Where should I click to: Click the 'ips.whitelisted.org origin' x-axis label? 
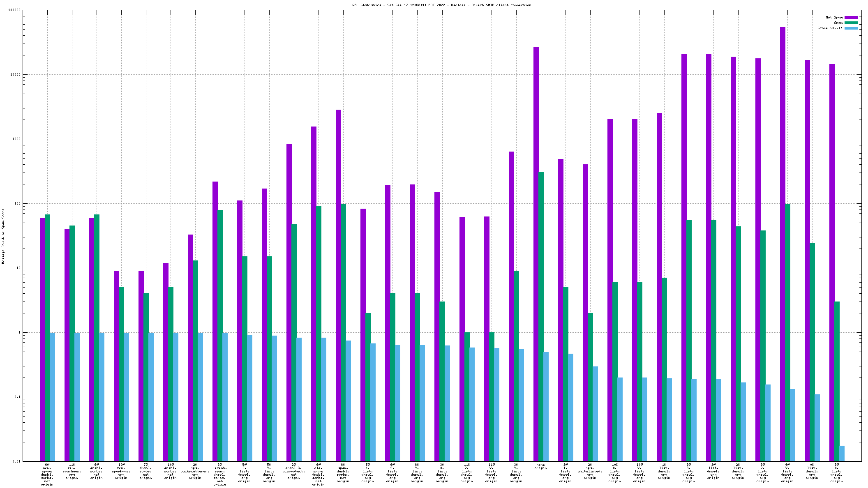[590, 471]
